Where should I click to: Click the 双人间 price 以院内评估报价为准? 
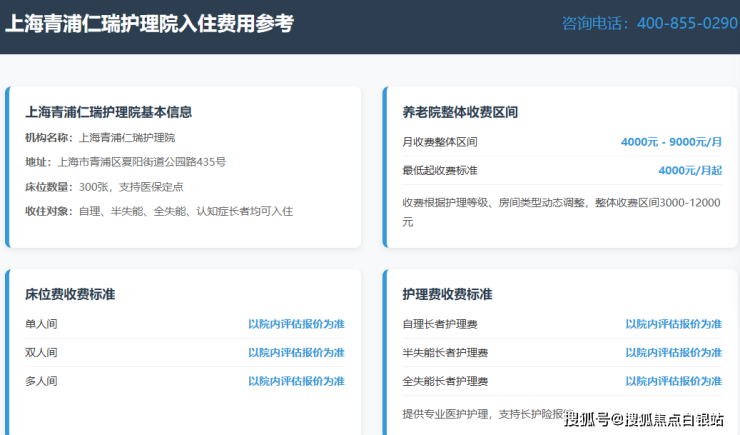[x=296, y=352]
